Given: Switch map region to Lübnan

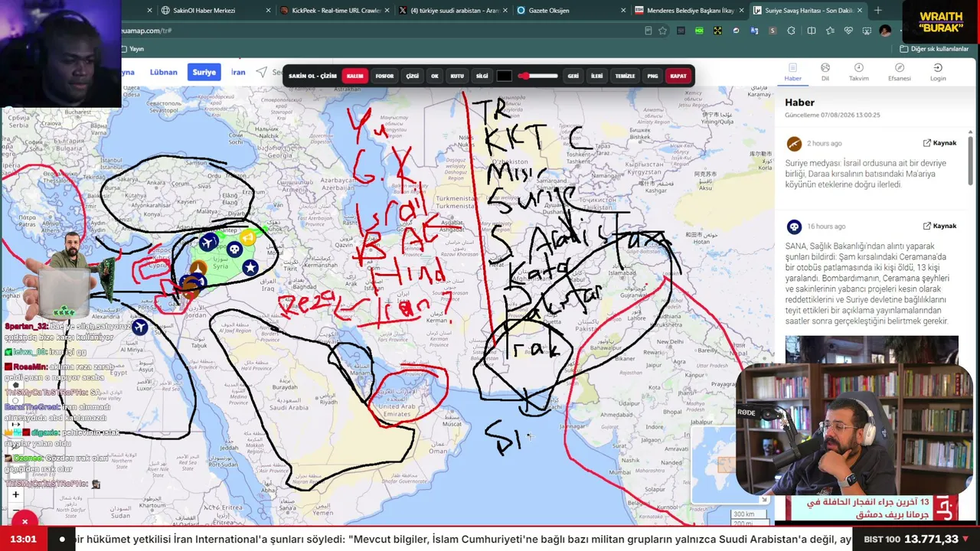Looking at the screenshot, I should pyautogui.click(x=163, y=72).
